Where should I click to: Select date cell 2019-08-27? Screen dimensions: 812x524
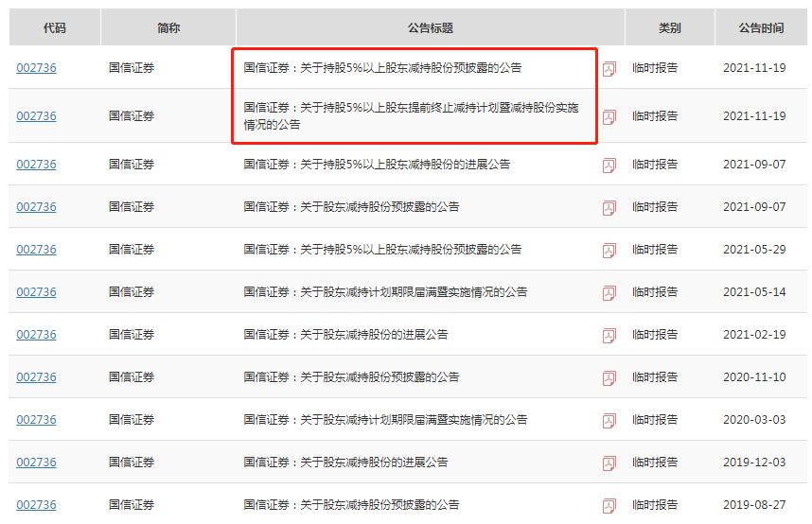click(x=754, y=504)
